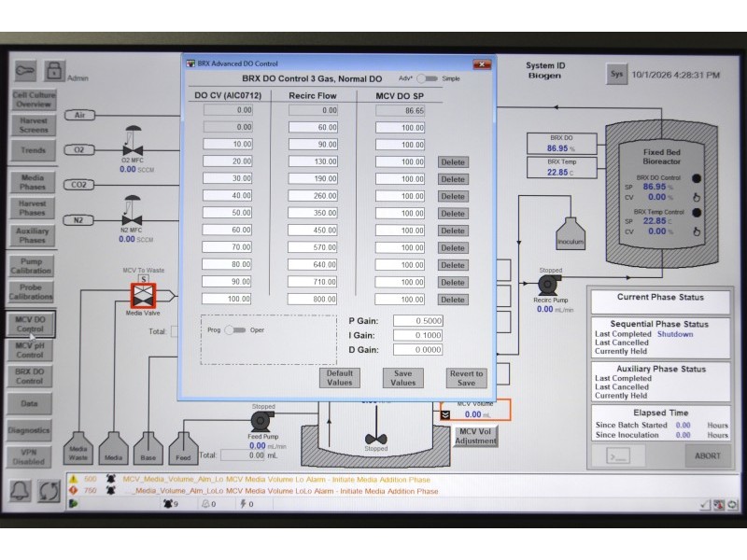This screenshot has height=560, width=747.
Task: Open the BRX DO Control screen
Action: [30, 376]
